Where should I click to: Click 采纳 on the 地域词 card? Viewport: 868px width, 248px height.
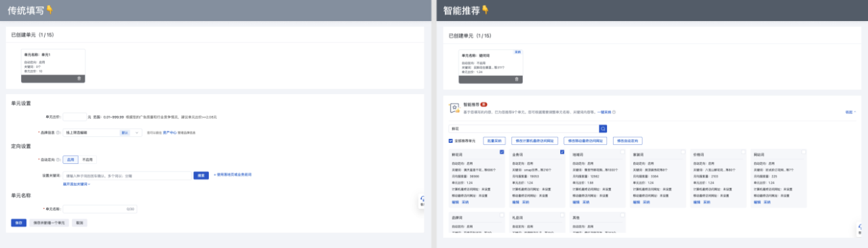[x=585, y=202]
